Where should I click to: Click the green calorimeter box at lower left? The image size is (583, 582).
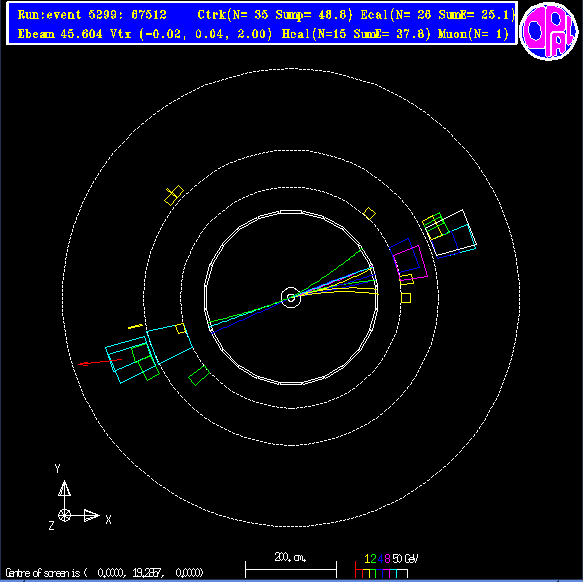[x=199, y=375]
